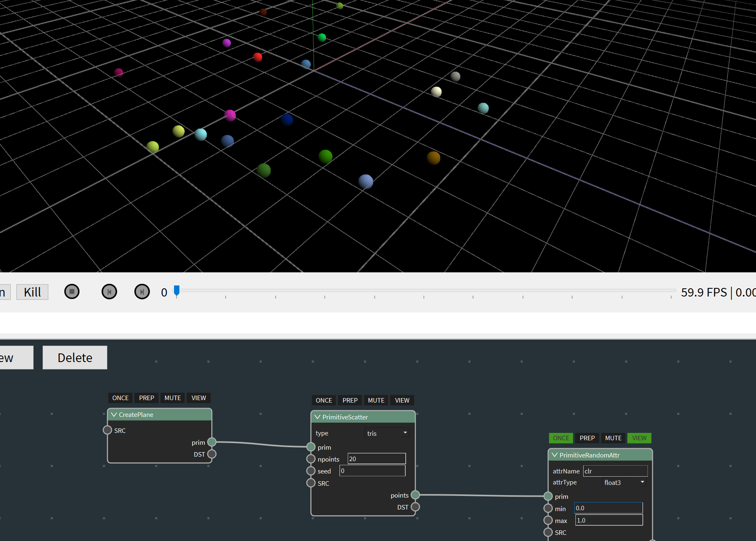Click the max value field
Screen dimensions: 756x541
click(609, 520)
